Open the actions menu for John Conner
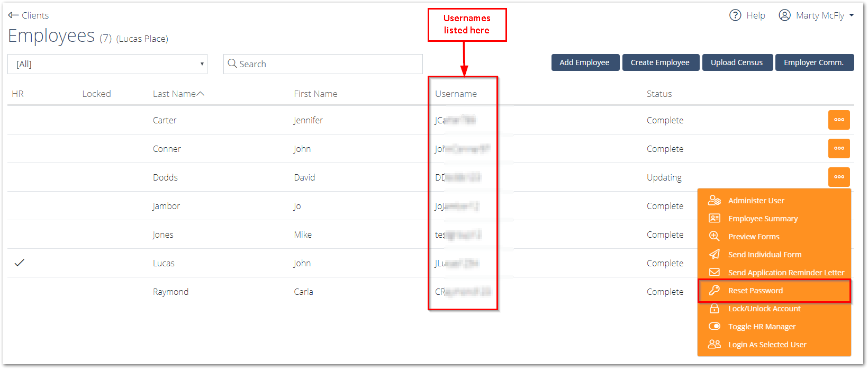The width and height of the screenshot is (868, 369). pos(839,148)
